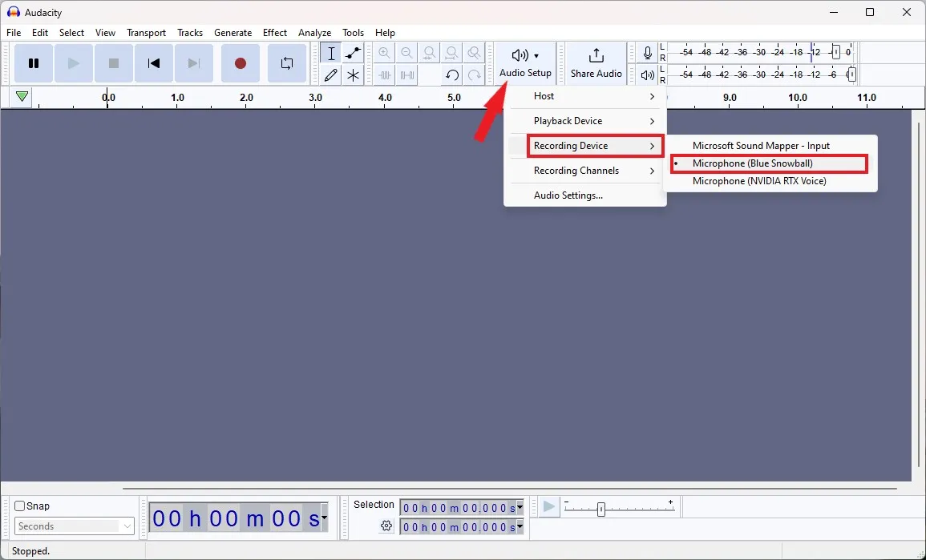Click the Trim Audio outside selection icon
Viewport: 926px width, 560px height.
tap(384, 75)
